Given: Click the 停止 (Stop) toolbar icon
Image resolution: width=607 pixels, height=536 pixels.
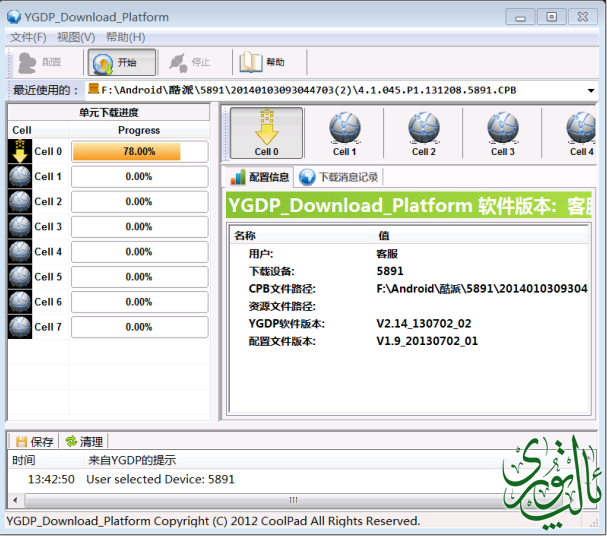Looking at the screenshot, I should coord(178,62).
